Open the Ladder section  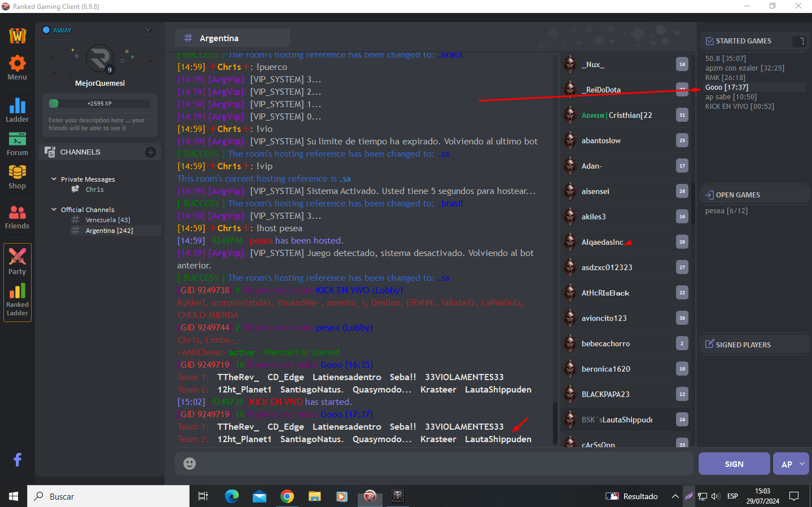pos(17,109)
